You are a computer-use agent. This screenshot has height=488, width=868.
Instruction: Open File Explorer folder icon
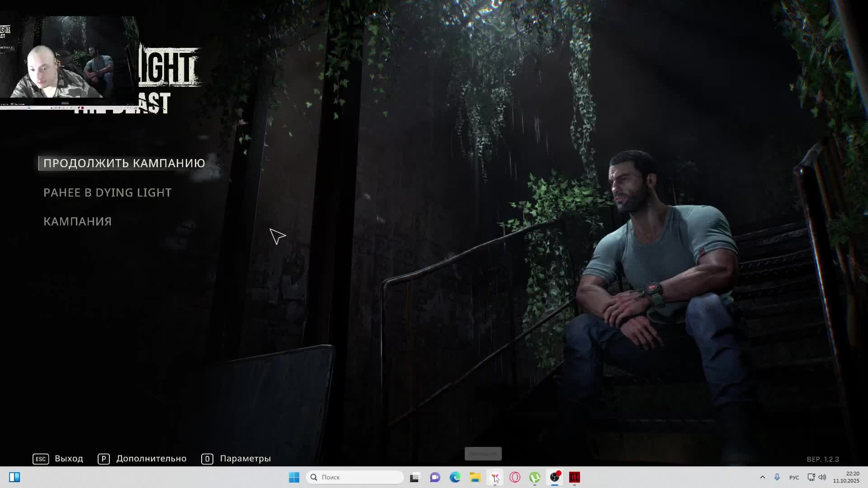(475, 477)
